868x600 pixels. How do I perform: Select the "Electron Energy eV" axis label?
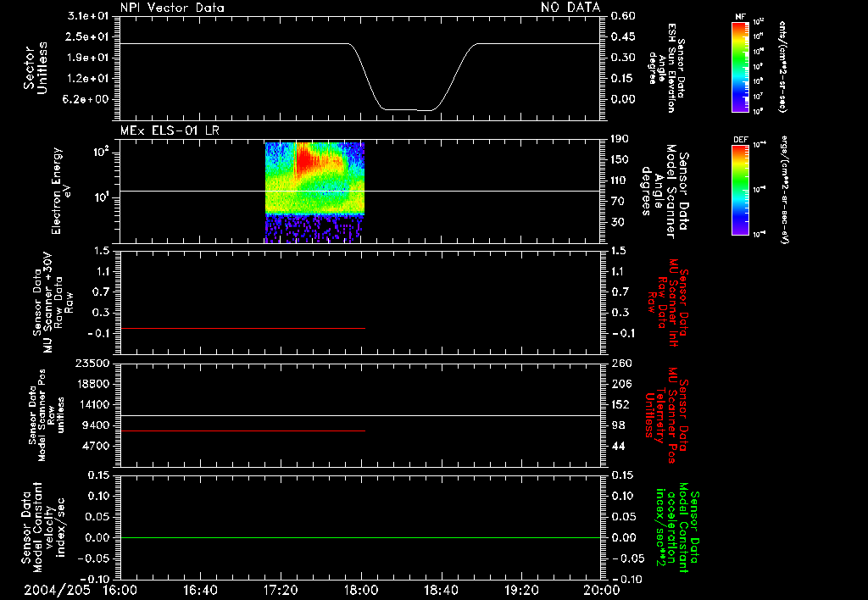point(60,191)
